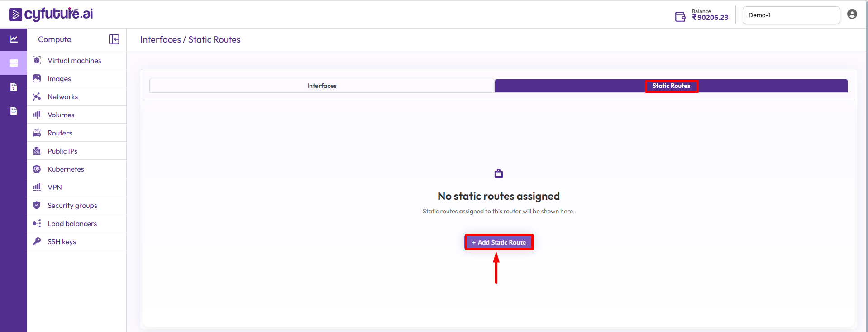Open the Images section
This screenshot has height=332, width=868.
point(59,78)
